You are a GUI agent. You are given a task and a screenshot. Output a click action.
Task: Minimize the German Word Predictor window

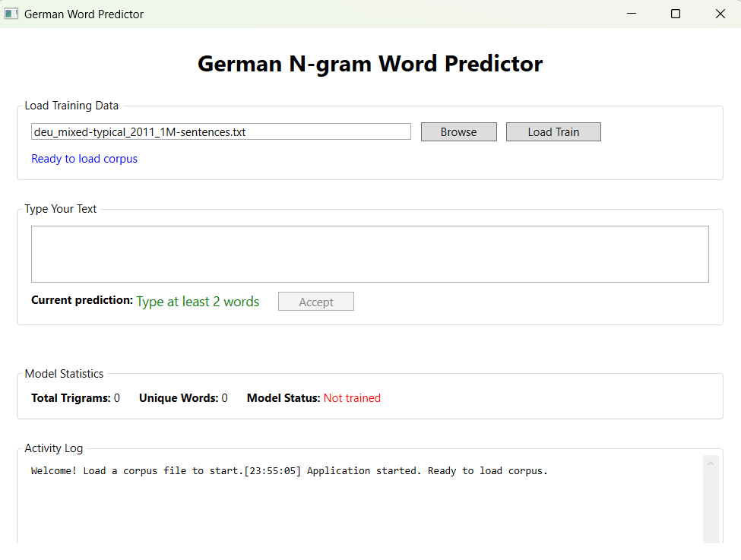(x=630, y=14)
